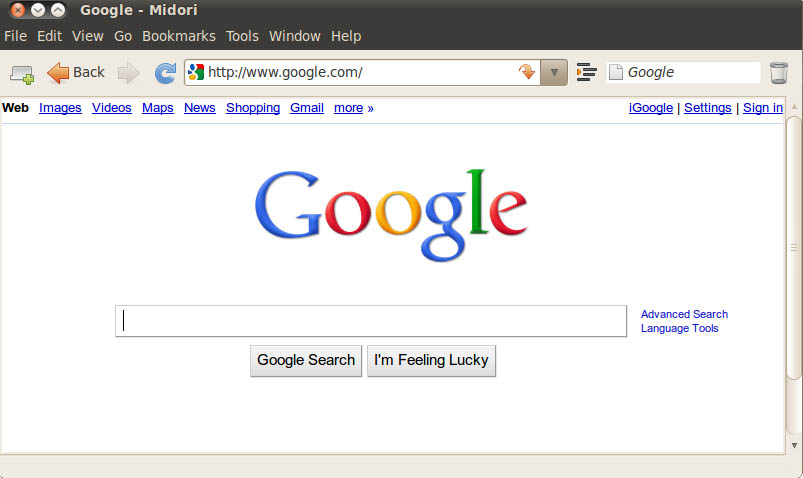Click the scrollbar down arrow

(794, 446)
